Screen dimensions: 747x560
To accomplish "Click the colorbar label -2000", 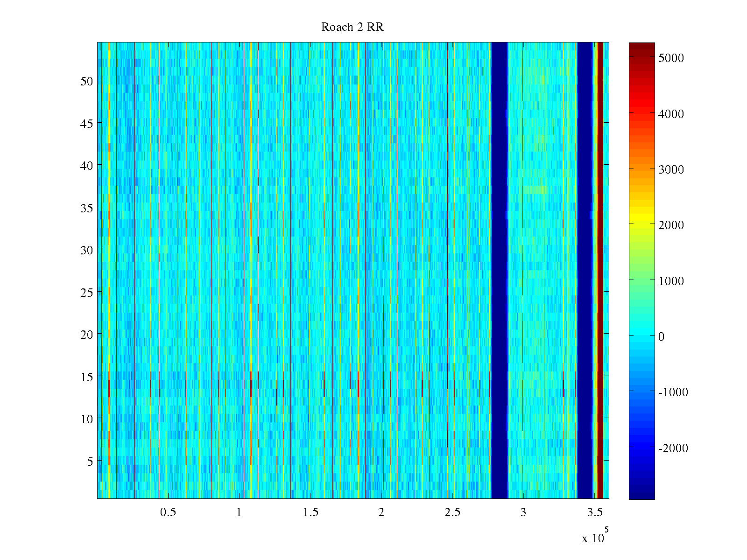I will coord(673,448).
